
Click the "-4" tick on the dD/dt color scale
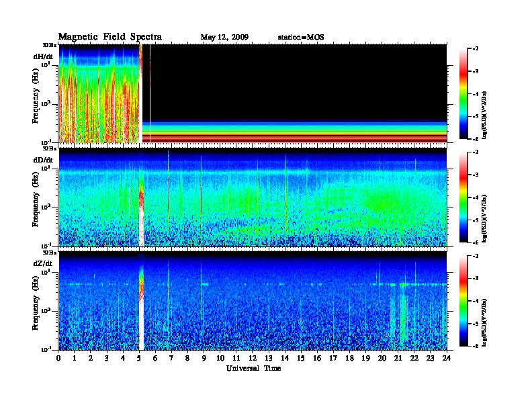[x=476, y=197]
